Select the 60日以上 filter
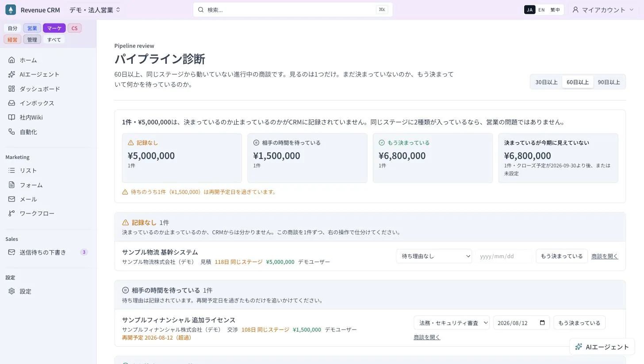Image resolution: width=644 pixels, height=364 pixels. pos(578,82)
